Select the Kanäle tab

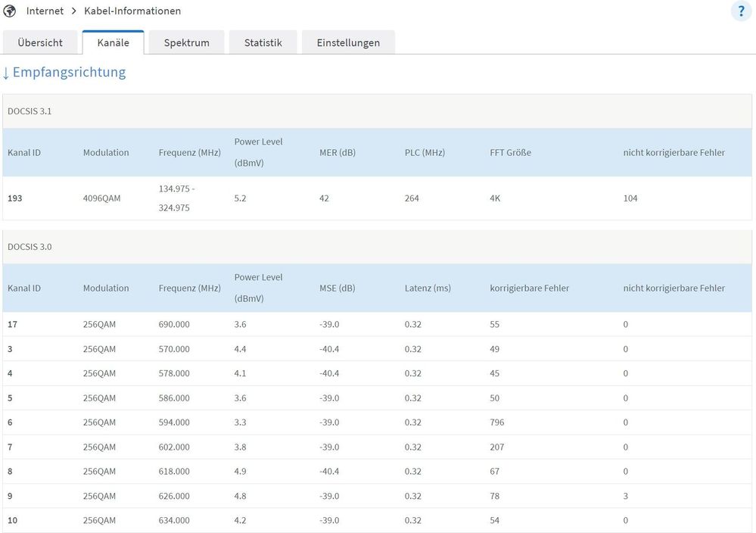[113, 42]
